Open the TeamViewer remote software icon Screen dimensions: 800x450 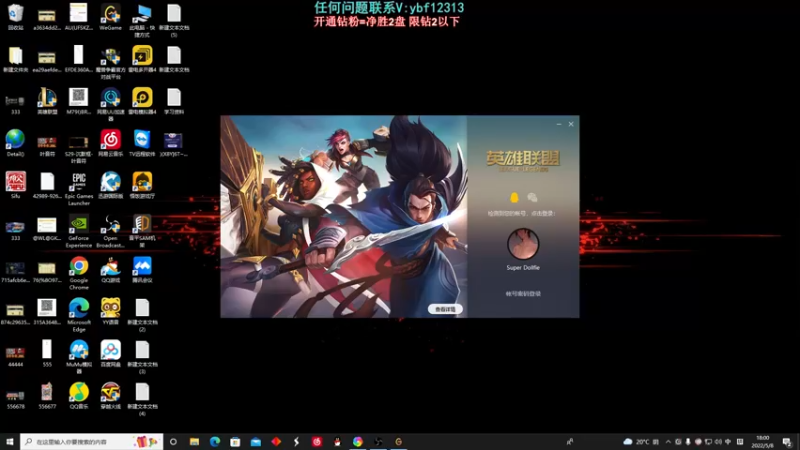pos(142,143)
